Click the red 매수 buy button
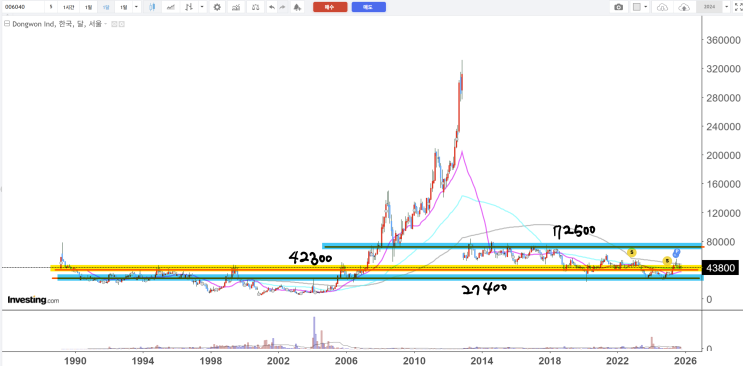The image size is (743, 366). (x=330, y=7)
